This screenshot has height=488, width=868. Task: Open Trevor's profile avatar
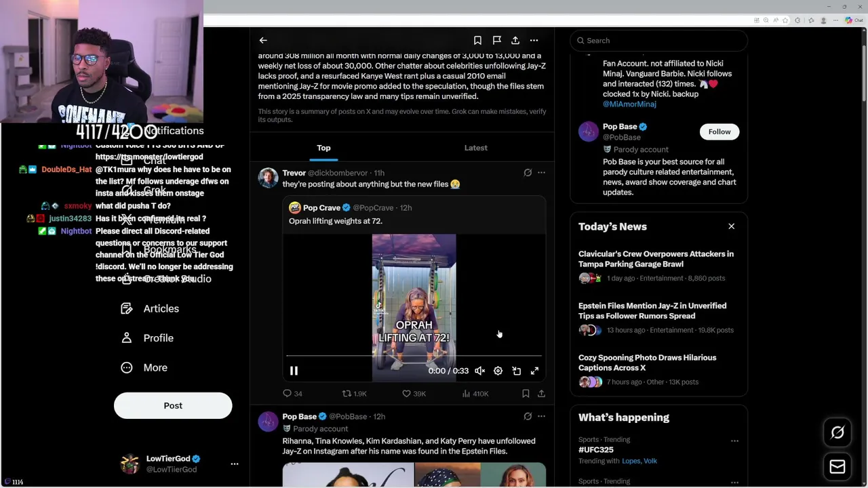click(x=268, y=178)
